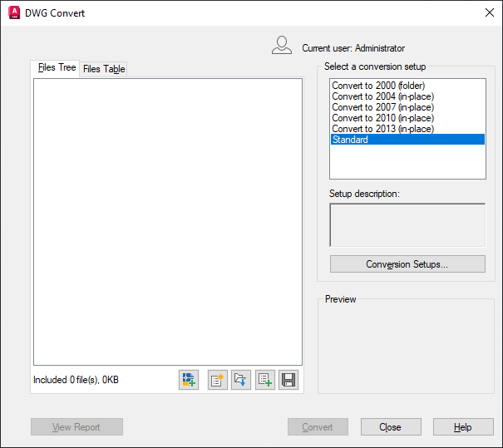Screen dimensions: 503x448
Task: Click the Close button at bottom
Action: tap(391, 427)
